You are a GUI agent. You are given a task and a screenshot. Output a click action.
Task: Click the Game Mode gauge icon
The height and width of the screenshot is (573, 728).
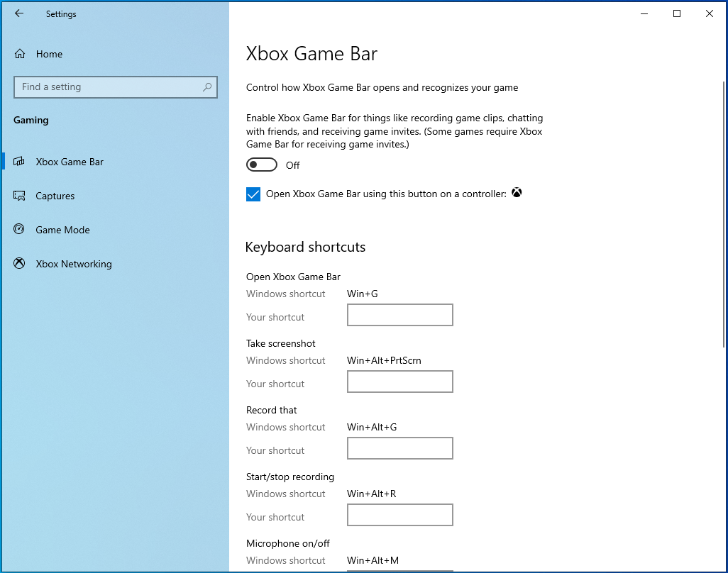(x=20, y=230)
